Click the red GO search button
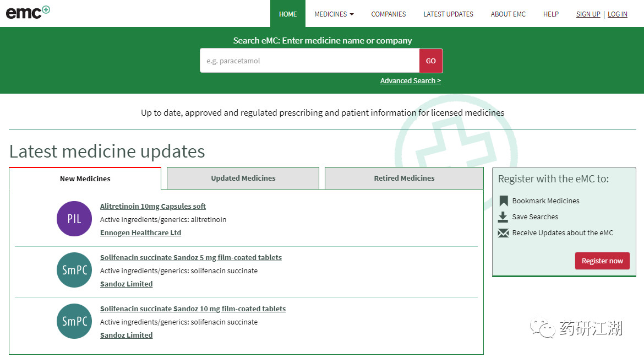644x357 pixels. [x=431, y=61]
